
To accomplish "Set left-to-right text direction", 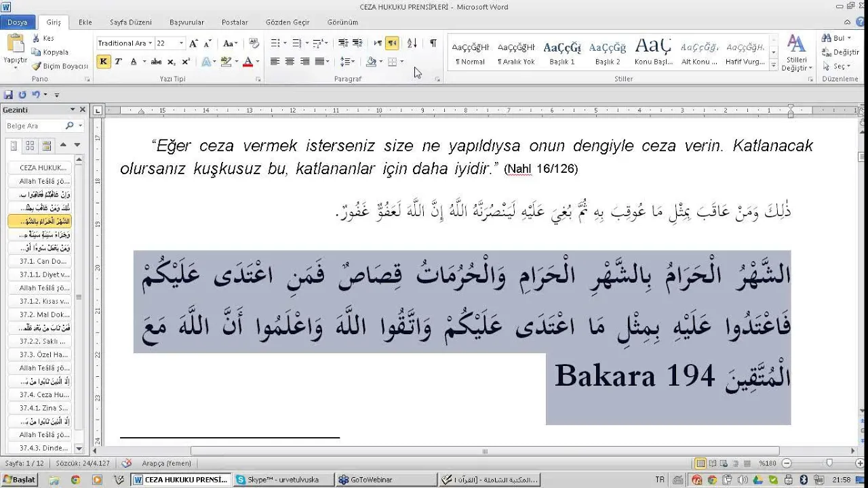I will pyautogui.click(x=378, y=43).
